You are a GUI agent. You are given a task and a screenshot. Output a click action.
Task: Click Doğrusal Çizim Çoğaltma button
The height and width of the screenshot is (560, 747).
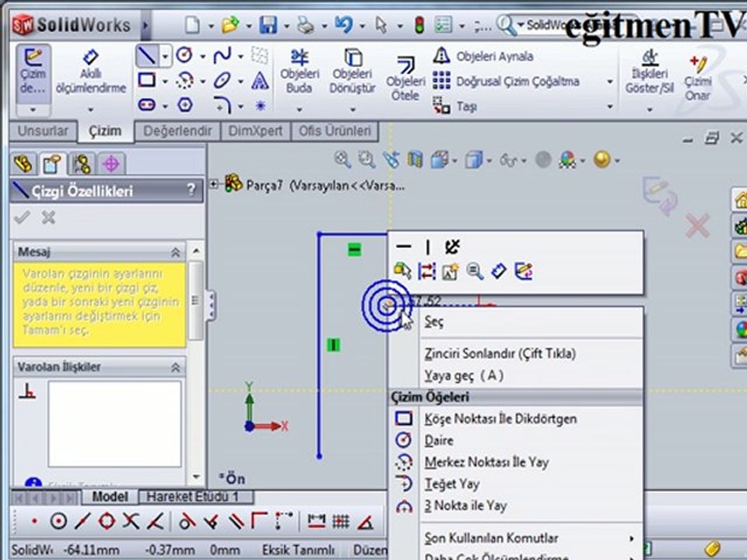pos(507,82)
